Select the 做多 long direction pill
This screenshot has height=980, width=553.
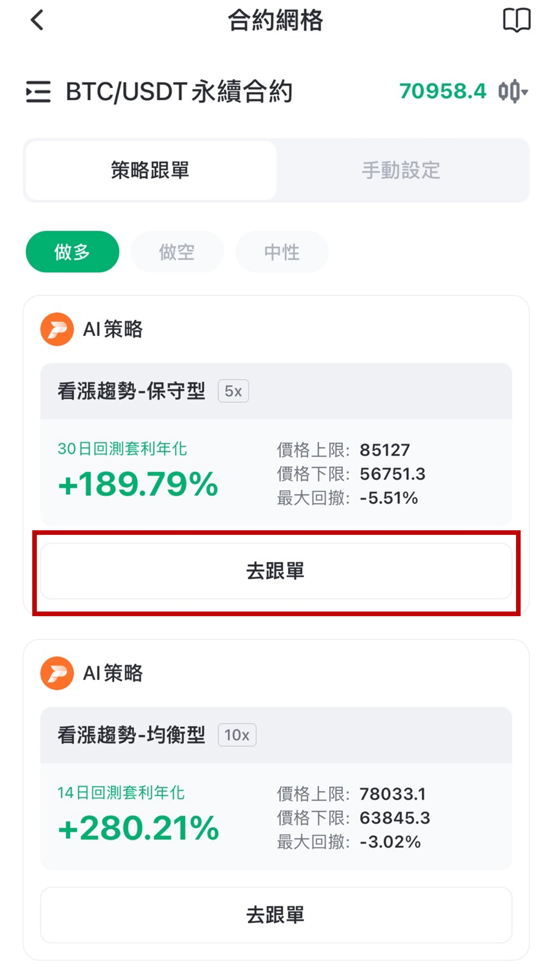(72, 252)
